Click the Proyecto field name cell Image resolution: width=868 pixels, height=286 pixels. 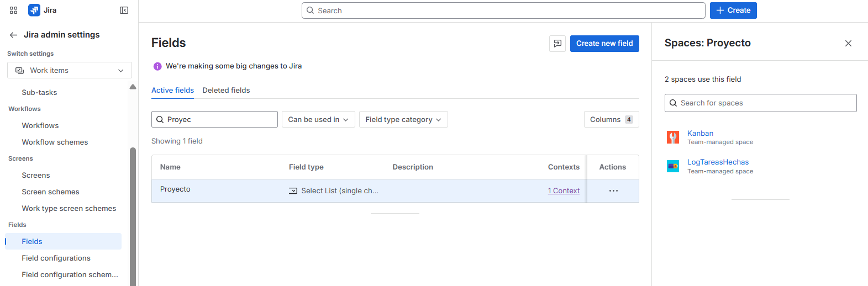pos(175,189)
